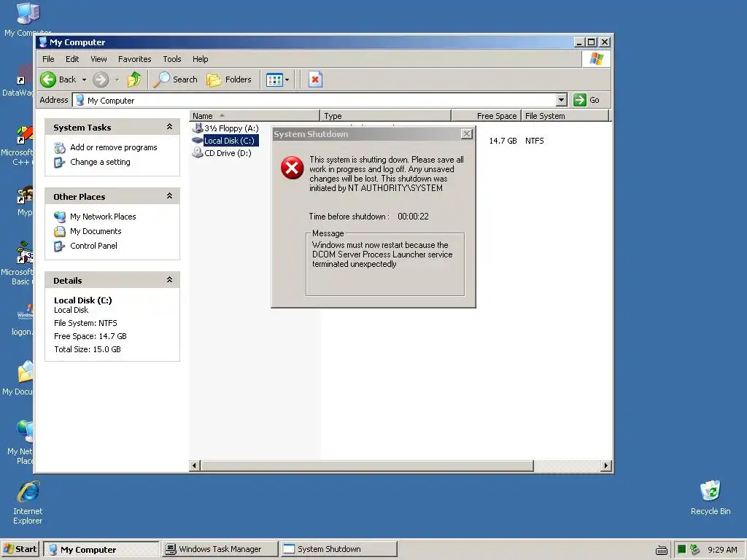Viewport: 747px width, 560px height.
Task: Open the View menu
Action: [x=98, y=59]
